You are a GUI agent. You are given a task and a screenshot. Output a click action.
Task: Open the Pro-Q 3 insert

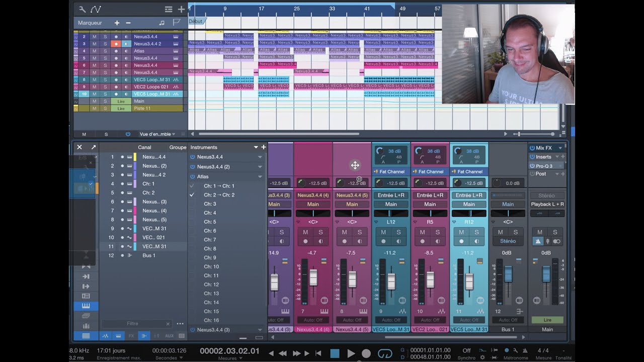pos(544,166)
